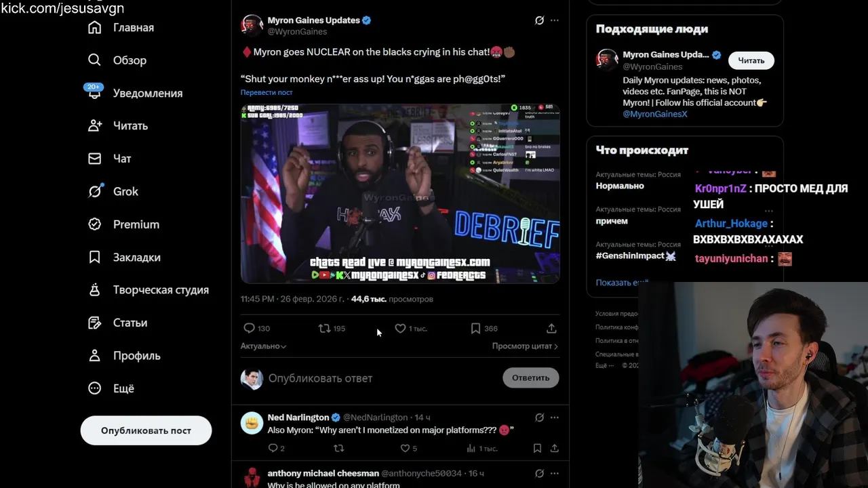Image resolution: width=868 pixels, height=488 pixels.
Task: Click Опубликовать пост button
Action: tap(146, 430)
